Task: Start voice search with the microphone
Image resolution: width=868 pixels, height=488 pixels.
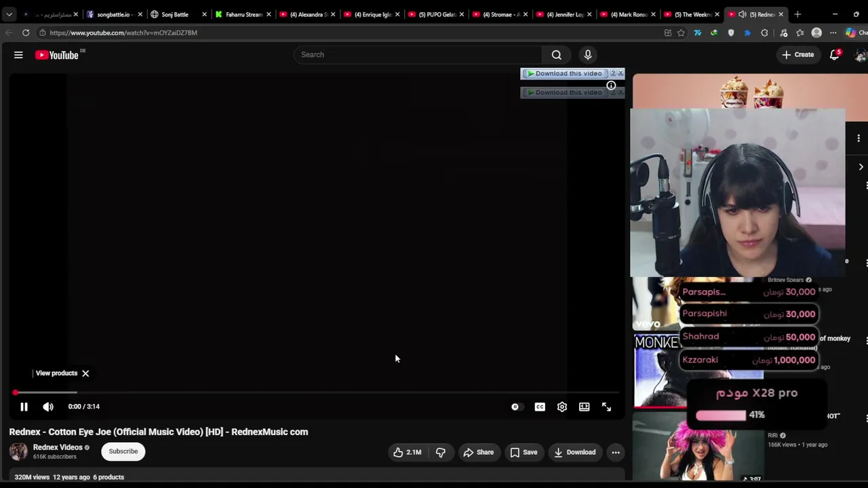Action: click(x=588, y=55)
